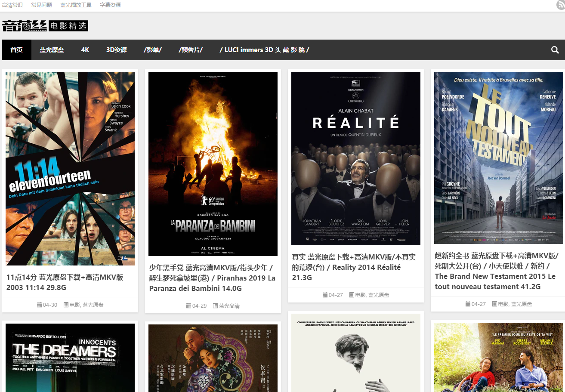This screenshot has width=565, height=392.
Task: Click 蓝光高清 category under the Piranhas card
Action: point(229,306)
